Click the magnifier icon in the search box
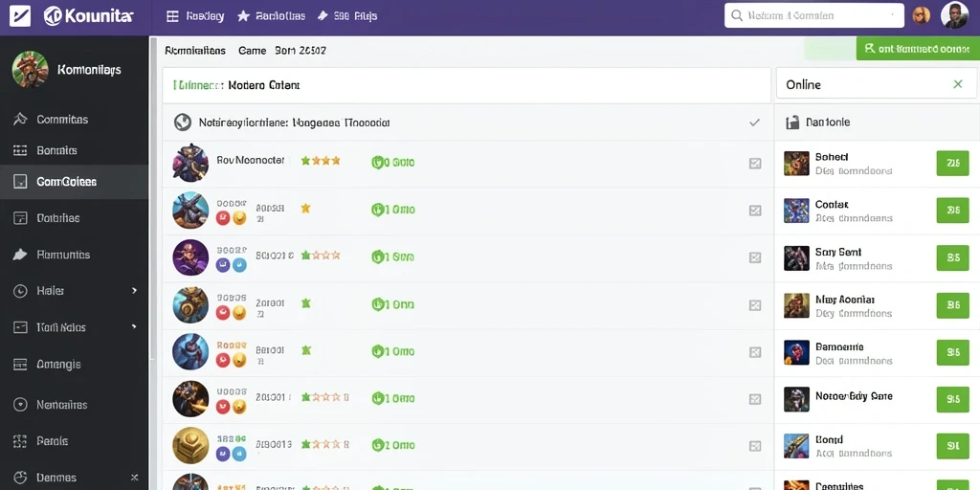Screen dimensions: 980x490 click(736, 15)
